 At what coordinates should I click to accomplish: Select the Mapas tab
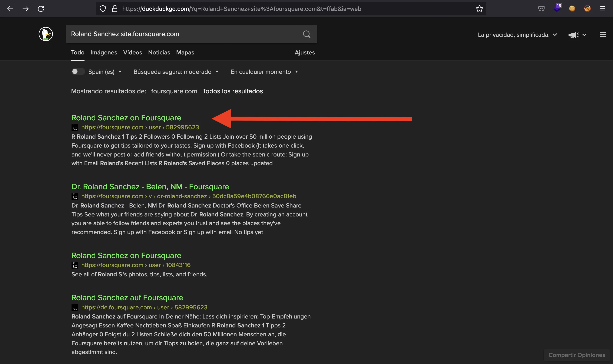[x=185, y=53]
